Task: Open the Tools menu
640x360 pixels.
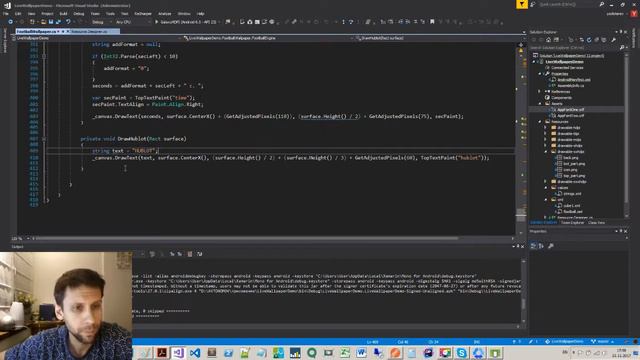Action: click(x=110, y=13)
